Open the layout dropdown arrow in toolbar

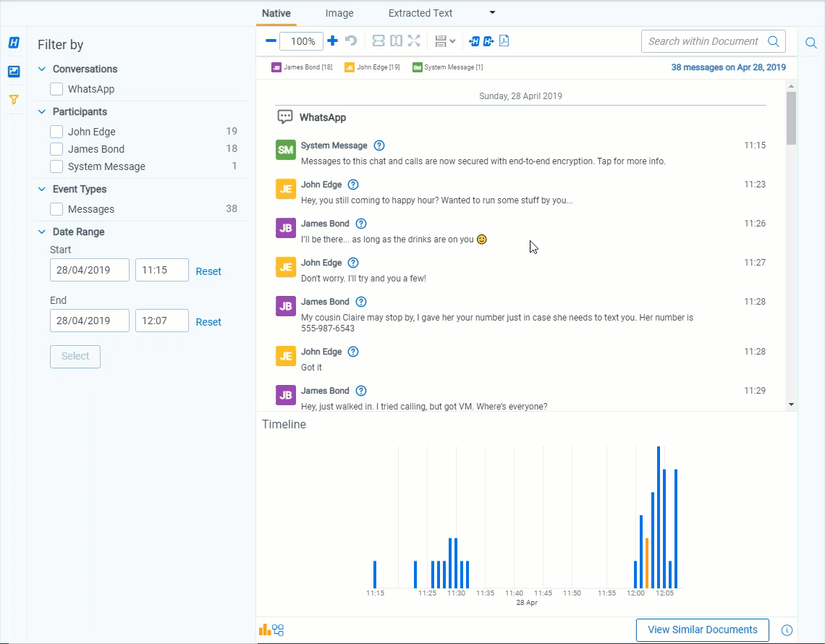(x=452, y=42)
